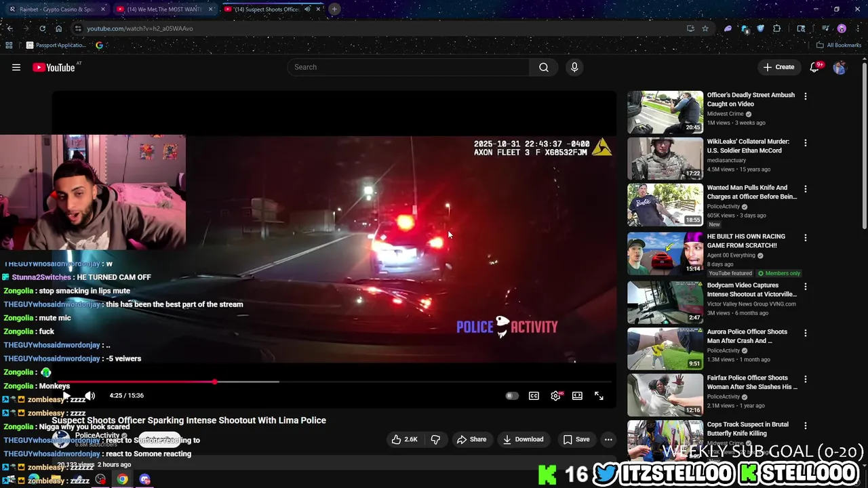
Task: Go back in browser history
Action: tap(9, 28)
